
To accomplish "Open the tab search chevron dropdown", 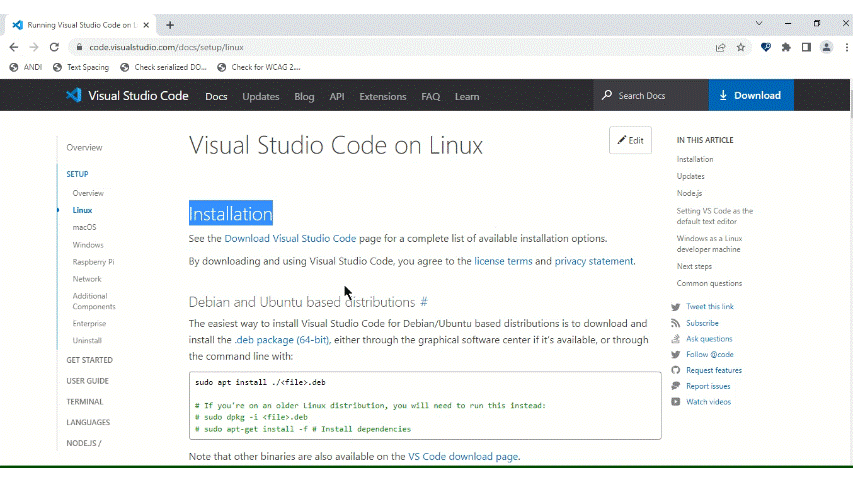I will click(759, 23).
